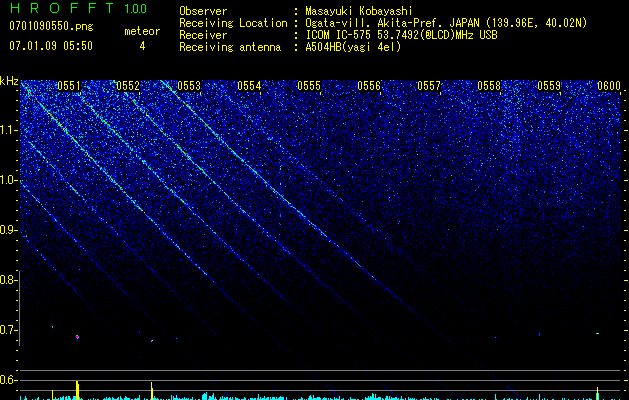Click the yellow power spike below 0600
Viewport: 629px width, 400px height.
[x=597, y=393]
